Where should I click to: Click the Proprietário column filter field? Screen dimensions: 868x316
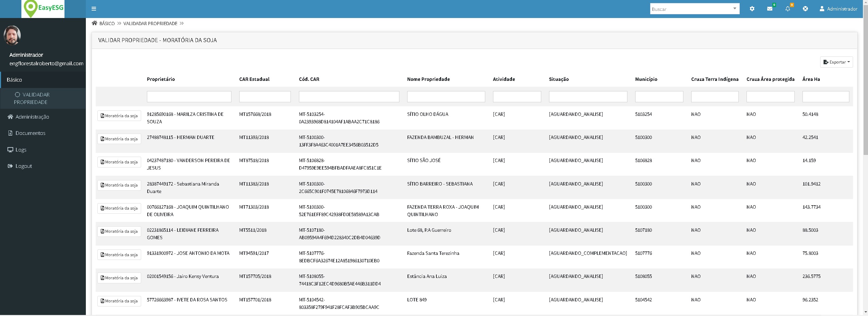click(x=189, y=97)
